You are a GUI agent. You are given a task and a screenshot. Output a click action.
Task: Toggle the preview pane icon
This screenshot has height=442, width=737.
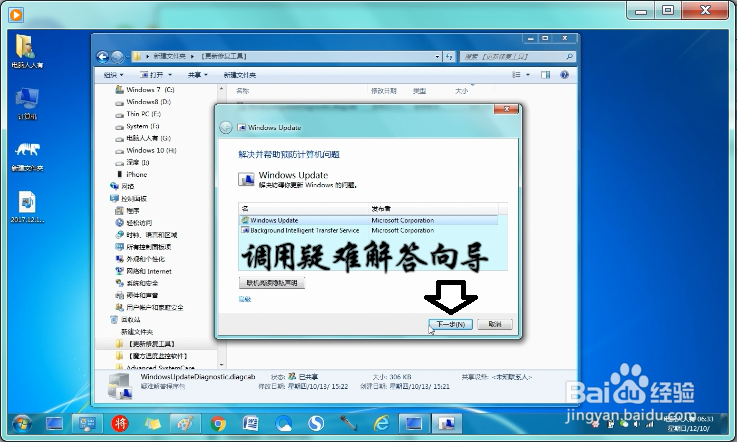click(x=545, y=75)
